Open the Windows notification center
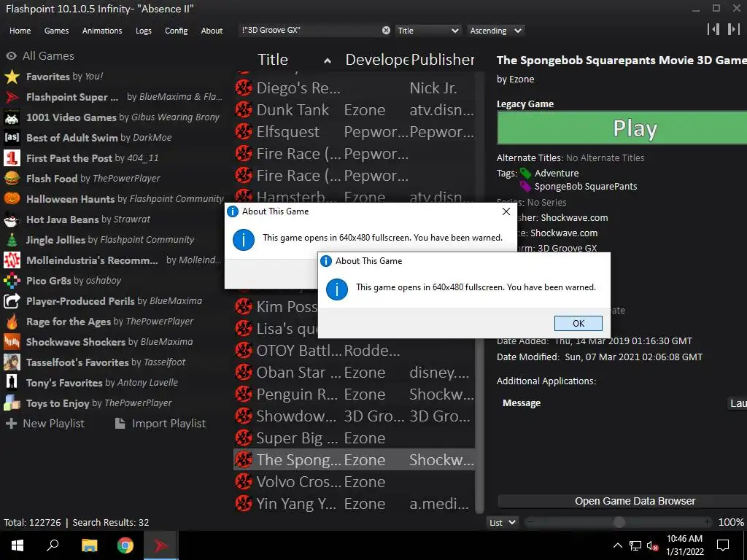747x560 pixels. point(723,545)
